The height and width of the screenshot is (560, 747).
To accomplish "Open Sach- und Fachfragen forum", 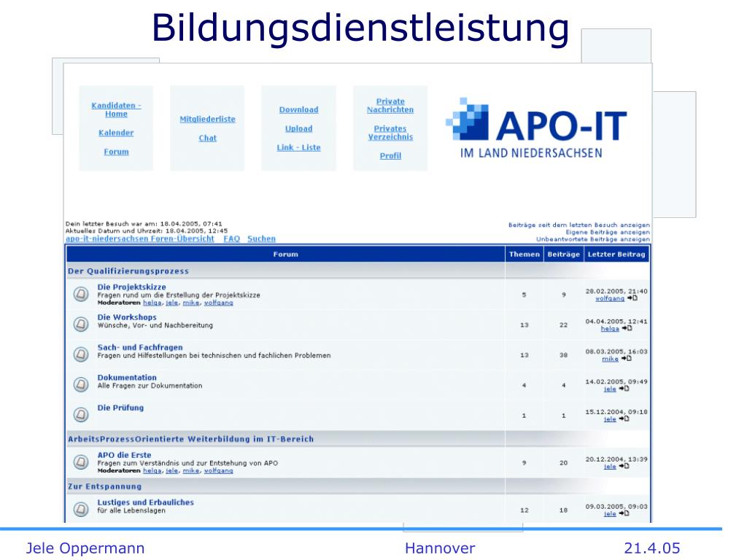I will [140, 348].
